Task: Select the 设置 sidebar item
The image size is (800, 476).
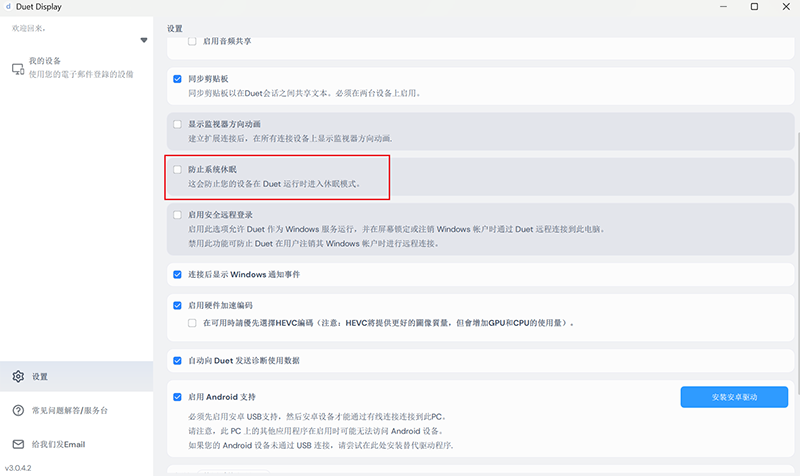Action: (77, 377)
